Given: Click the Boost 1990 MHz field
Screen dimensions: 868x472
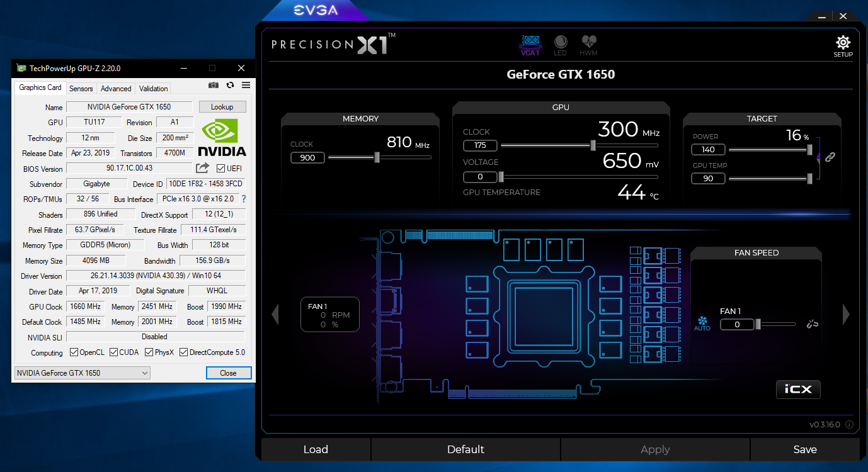Looking at the screenshot, I should 226,306.
